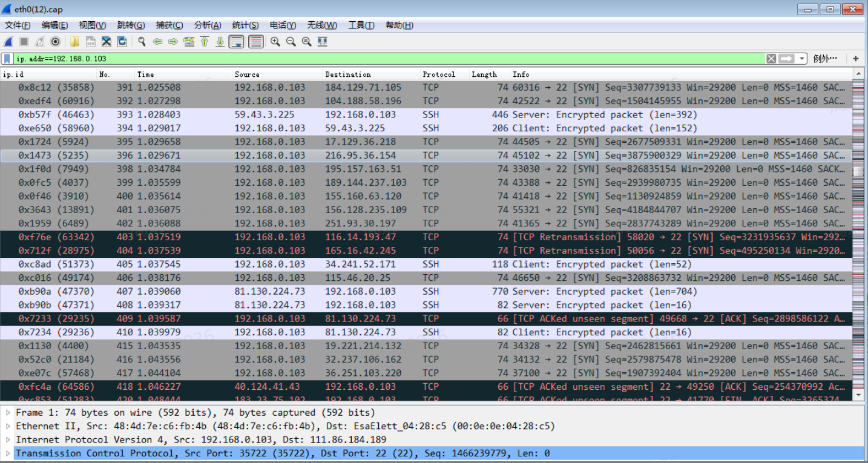Toggle packet colorization rules

pyautogui.click(x=256, y=42)
